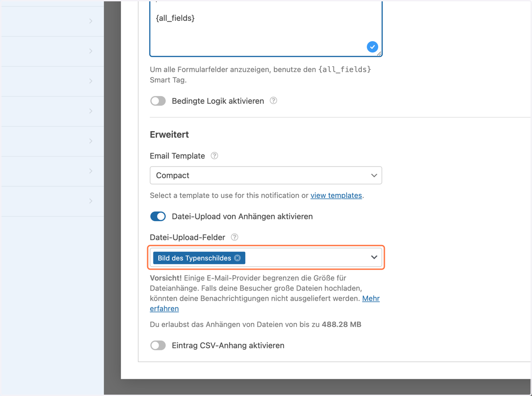Open help icon next to Email Template

(215, 155)
